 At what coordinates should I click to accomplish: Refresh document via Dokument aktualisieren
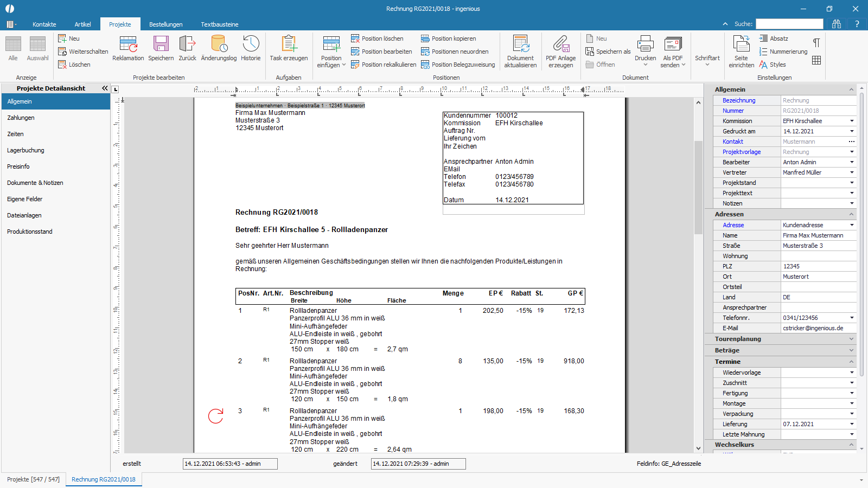pos(520,52)
